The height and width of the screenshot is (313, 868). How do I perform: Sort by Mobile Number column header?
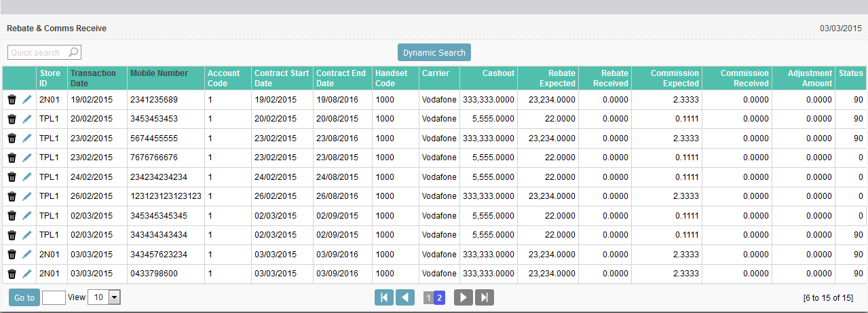click(x=159, y=73)
